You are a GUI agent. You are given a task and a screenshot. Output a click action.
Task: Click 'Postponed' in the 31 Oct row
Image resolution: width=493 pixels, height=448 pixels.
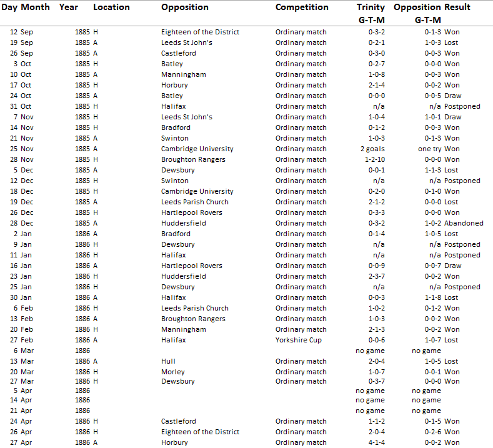462,107
